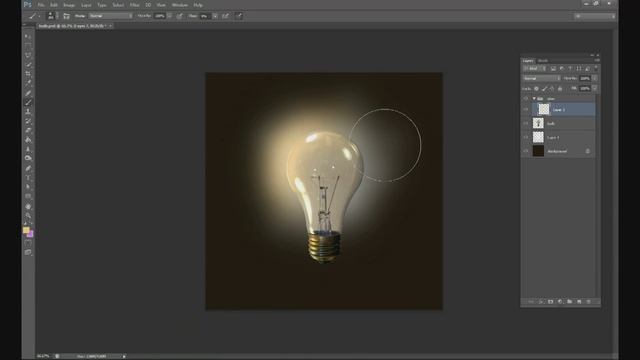Select the Horizontal Type tool
Screen dimensions: 640x360
[28, 178]
